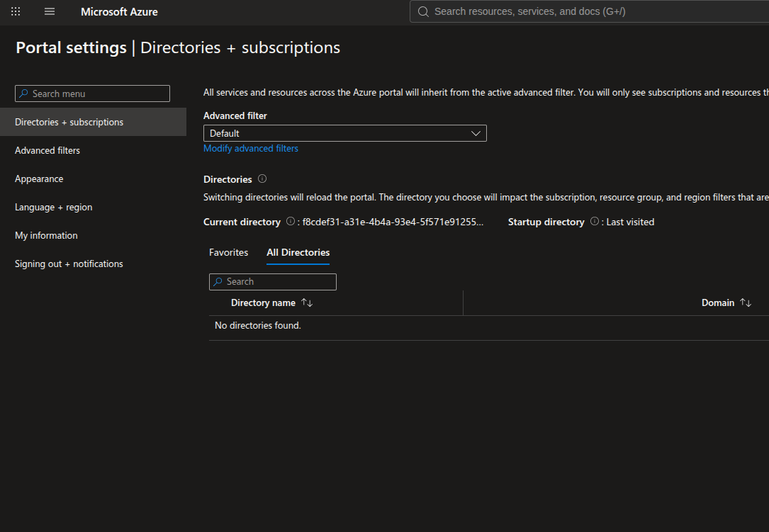Sort by Domain arrows icon
The width and height of the screenshot is (769, 532).
point(746,302)
